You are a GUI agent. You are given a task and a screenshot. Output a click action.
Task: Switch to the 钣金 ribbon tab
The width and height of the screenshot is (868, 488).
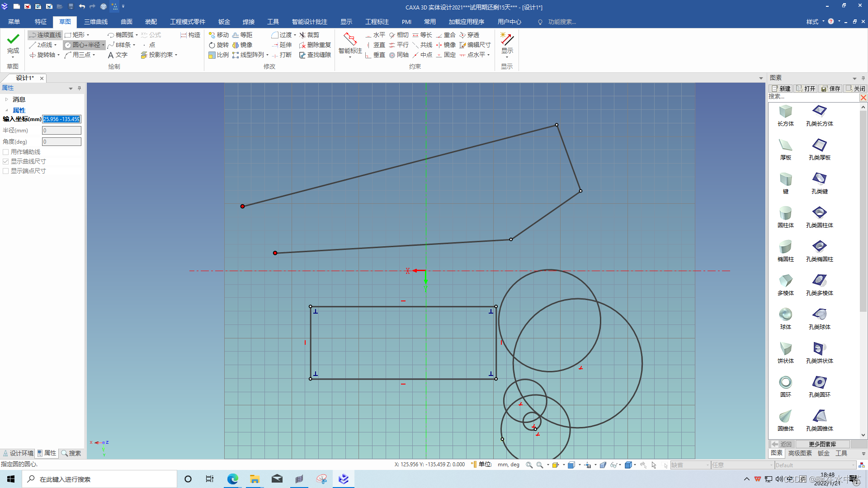224,22
